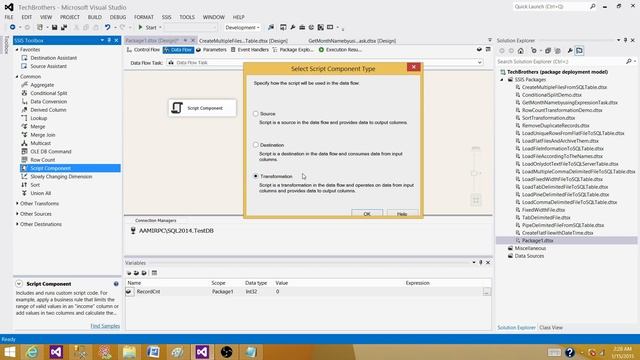Click OK in Select Script Component Type
The image size is (640, 360).
[367, 213]
